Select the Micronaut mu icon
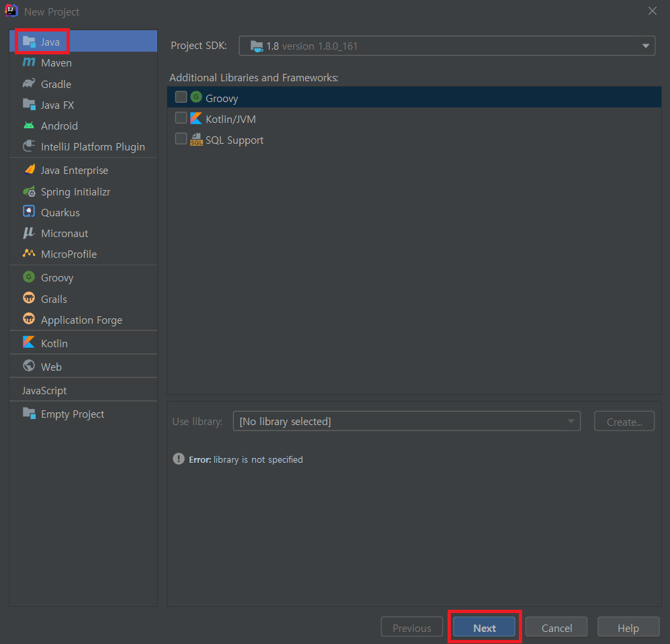670x644 pixels. 29,233
